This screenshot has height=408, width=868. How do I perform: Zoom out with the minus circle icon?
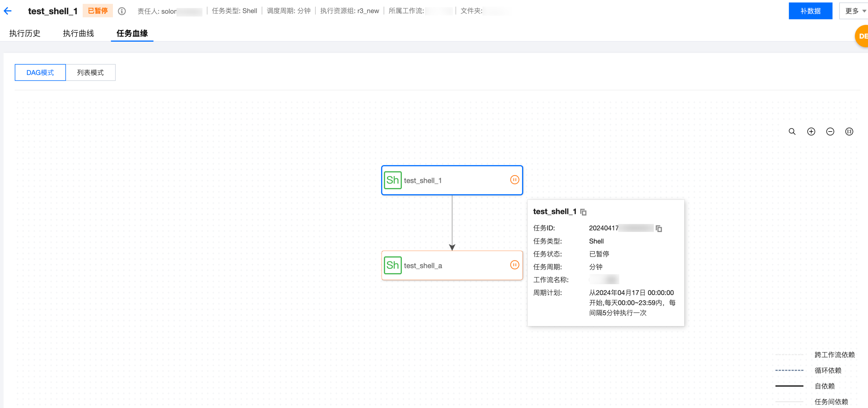tap(830, 132)
